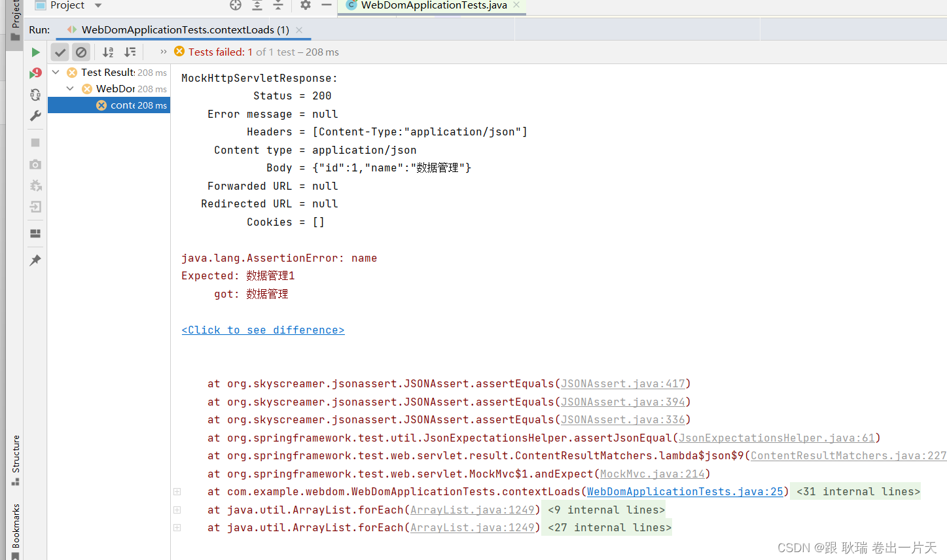Collapse all in Project panel

click(x=278, y=5)
